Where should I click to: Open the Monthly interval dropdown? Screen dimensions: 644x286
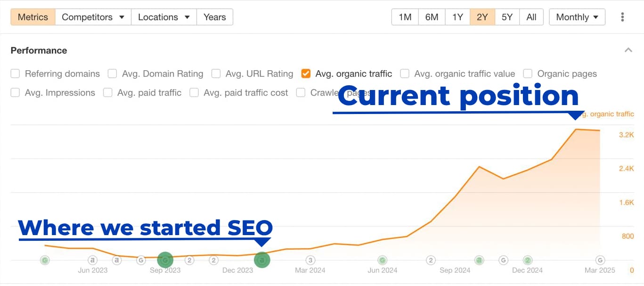577,17
